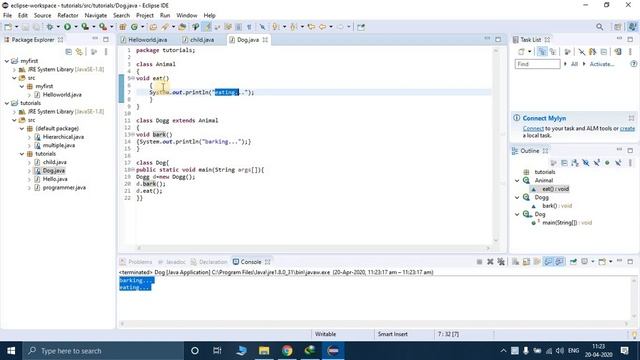Toggle Scroll Lock in the console toolbar
Viewport: 640px width, 360px height.
[526, 262]
